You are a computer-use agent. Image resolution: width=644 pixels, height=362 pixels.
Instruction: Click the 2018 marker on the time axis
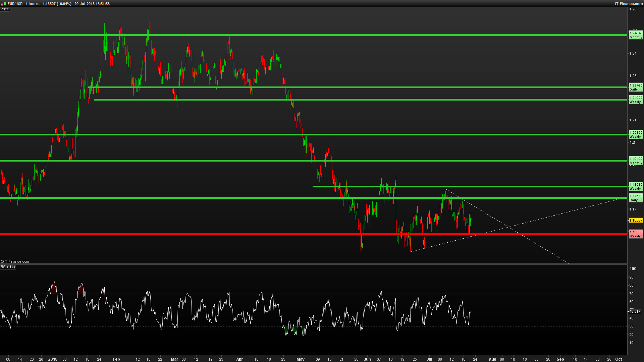coord(53,359)
